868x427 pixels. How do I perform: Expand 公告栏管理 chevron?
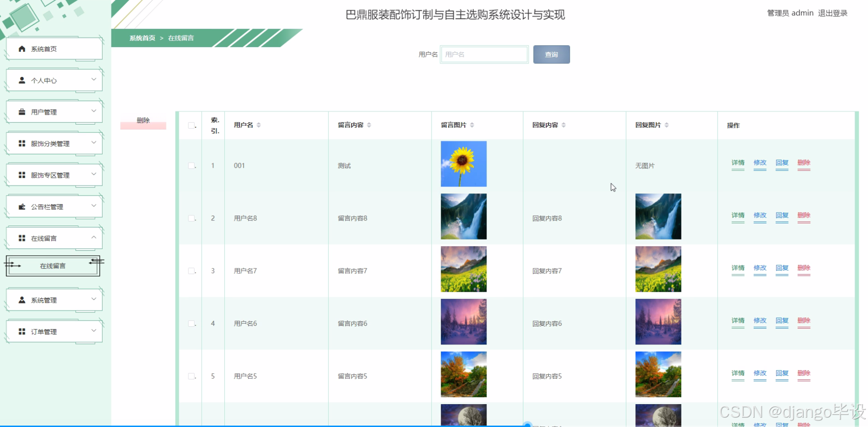coord(94,206)
